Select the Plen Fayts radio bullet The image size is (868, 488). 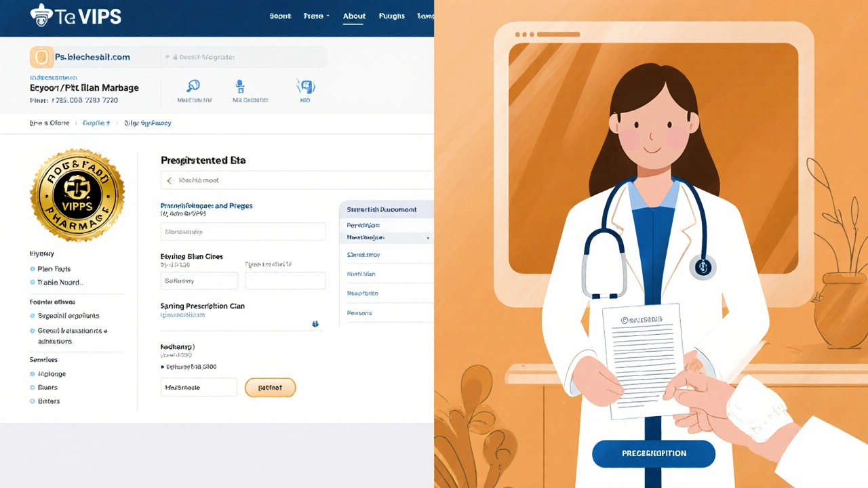point(33,269)
